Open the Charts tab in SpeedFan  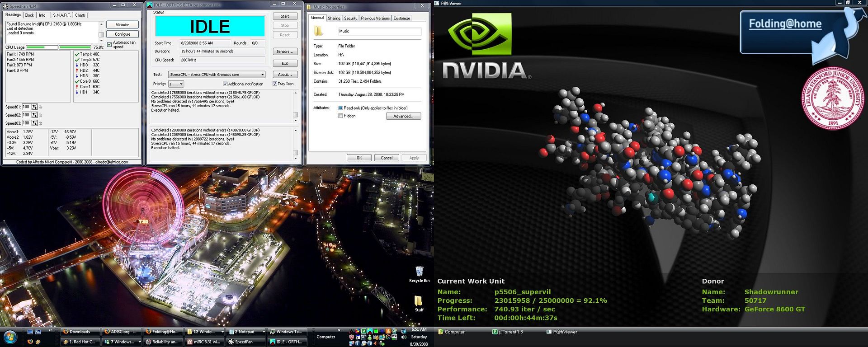click(x=80, y=15)
